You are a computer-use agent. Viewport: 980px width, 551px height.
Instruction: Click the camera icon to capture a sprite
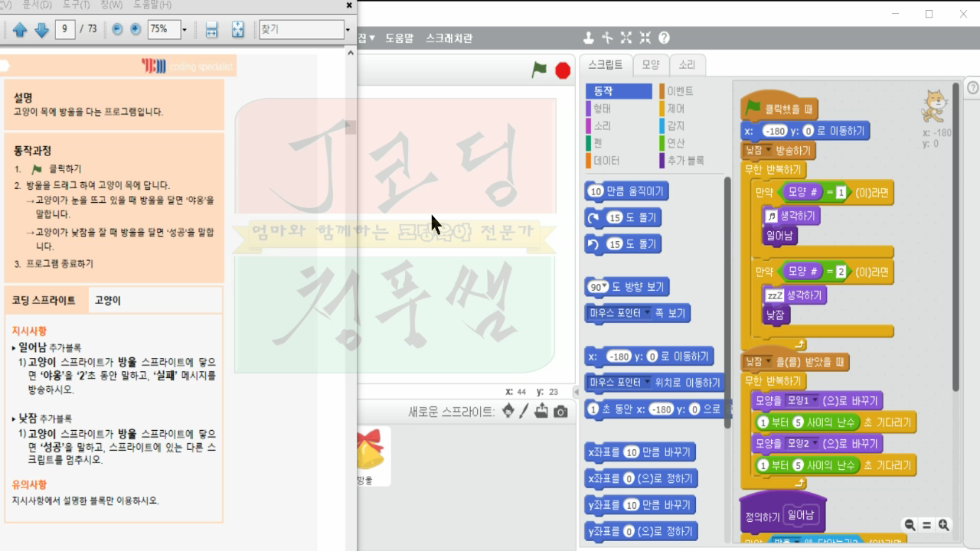(x=561, y=411)
